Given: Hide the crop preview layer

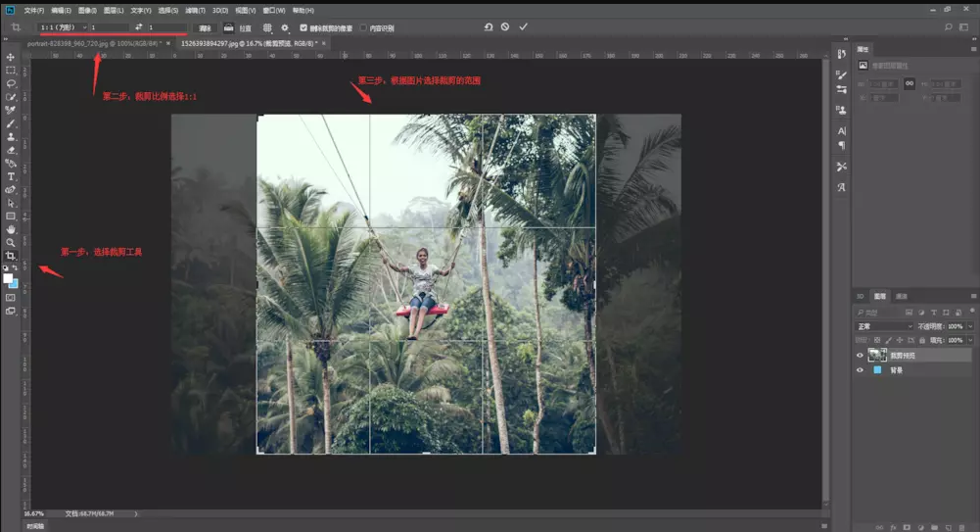Looking at the screenshot, I should coord(860,356).
